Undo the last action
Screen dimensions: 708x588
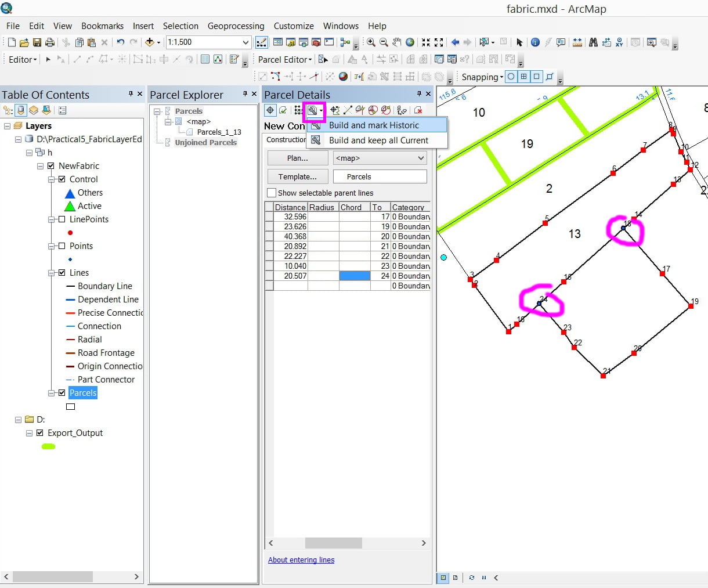click(x=120, y=42)
